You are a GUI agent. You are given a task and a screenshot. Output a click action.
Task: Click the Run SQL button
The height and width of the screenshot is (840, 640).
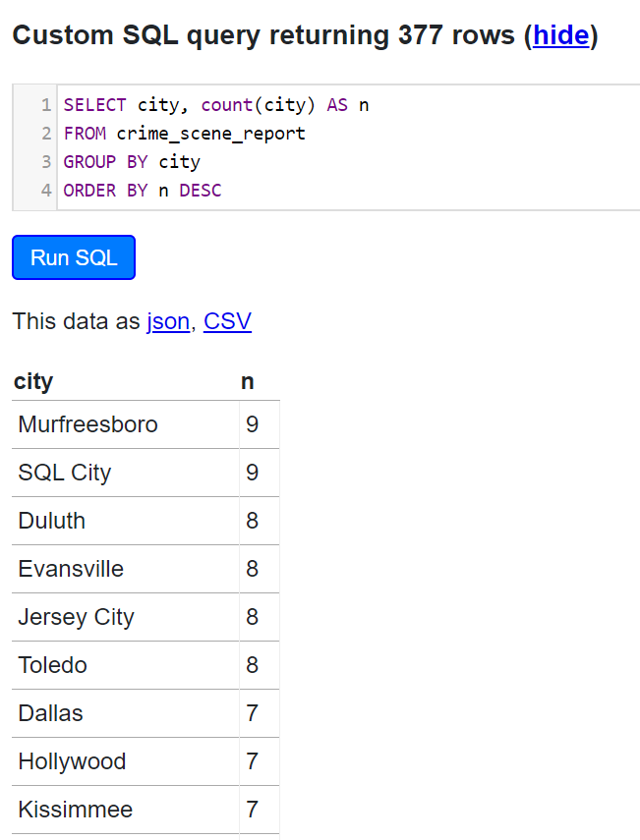(x=74, y=257)
